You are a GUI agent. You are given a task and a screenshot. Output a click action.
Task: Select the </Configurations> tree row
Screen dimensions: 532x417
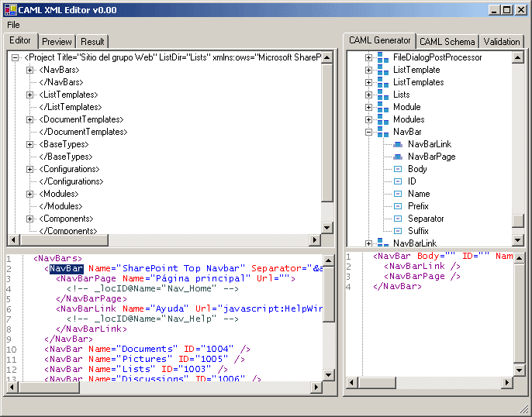(71, 181)
